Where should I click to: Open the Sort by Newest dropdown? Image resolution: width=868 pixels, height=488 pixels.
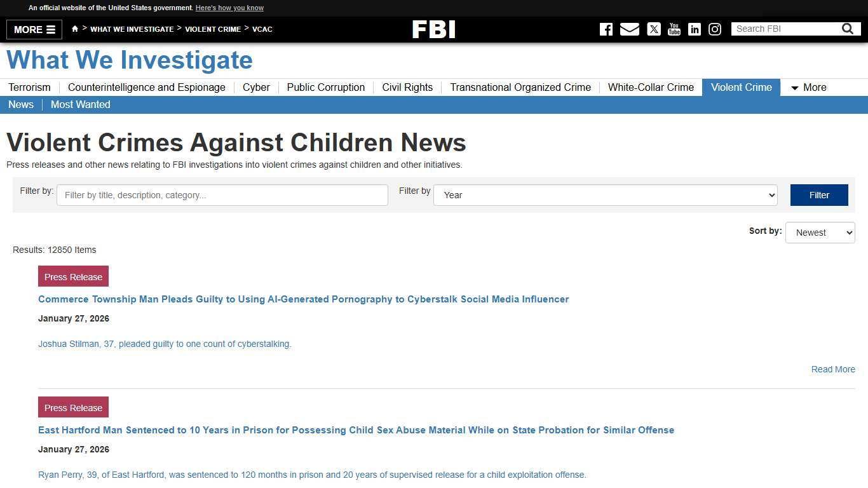tap(820, 233)
